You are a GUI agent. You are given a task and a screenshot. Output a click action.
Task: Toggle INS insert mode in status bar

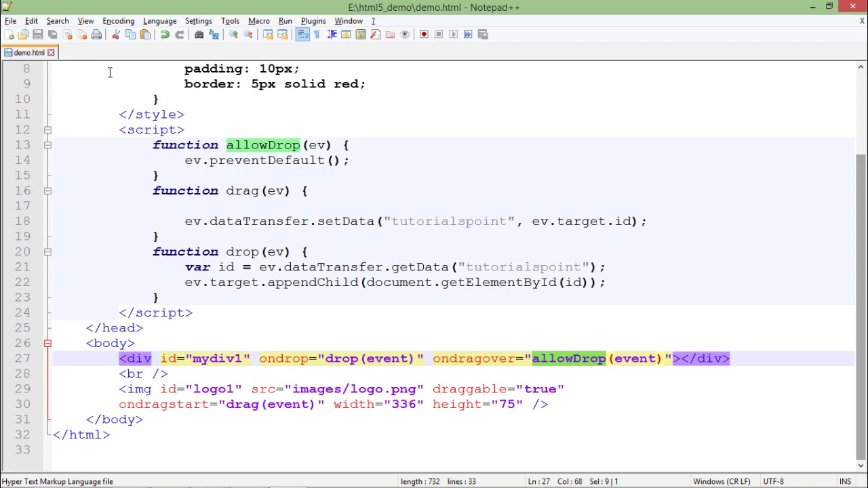[x=845, y=481]
